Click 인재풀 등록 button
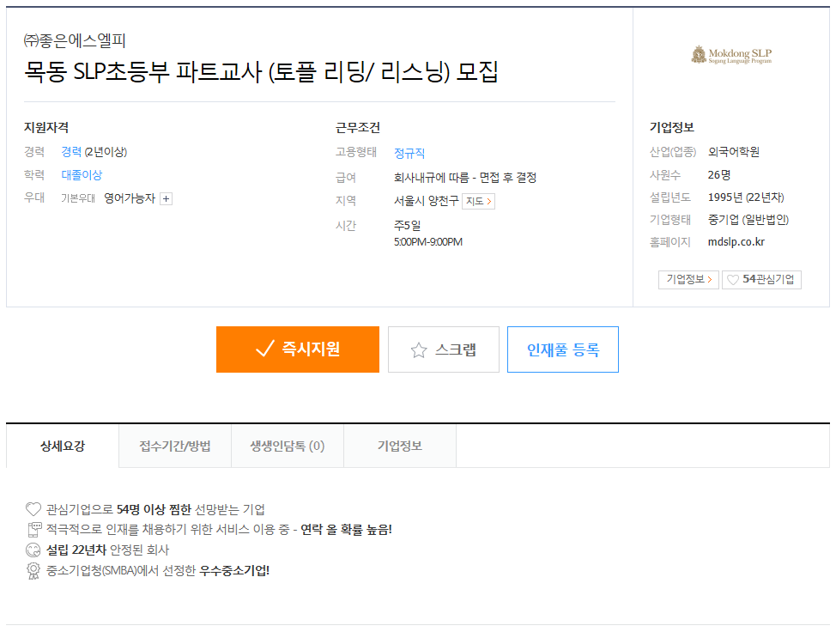The height and width of the screenshot is (644, 836). coord(563,349)
